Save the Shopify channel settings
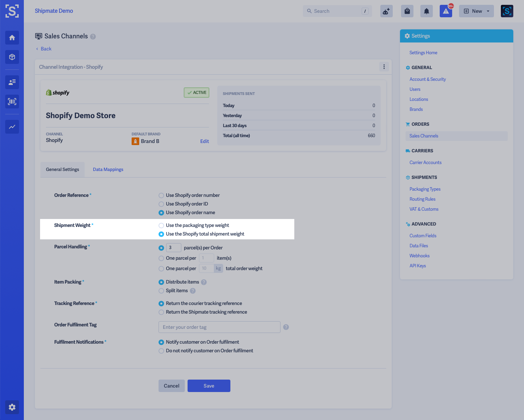 (209, 386)
